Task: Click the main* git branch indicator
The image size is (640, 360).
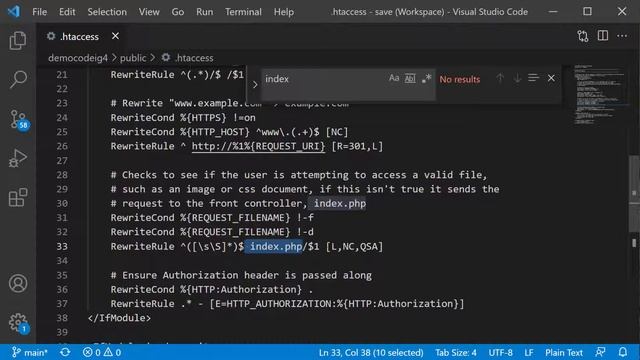Action: (29, 352)
